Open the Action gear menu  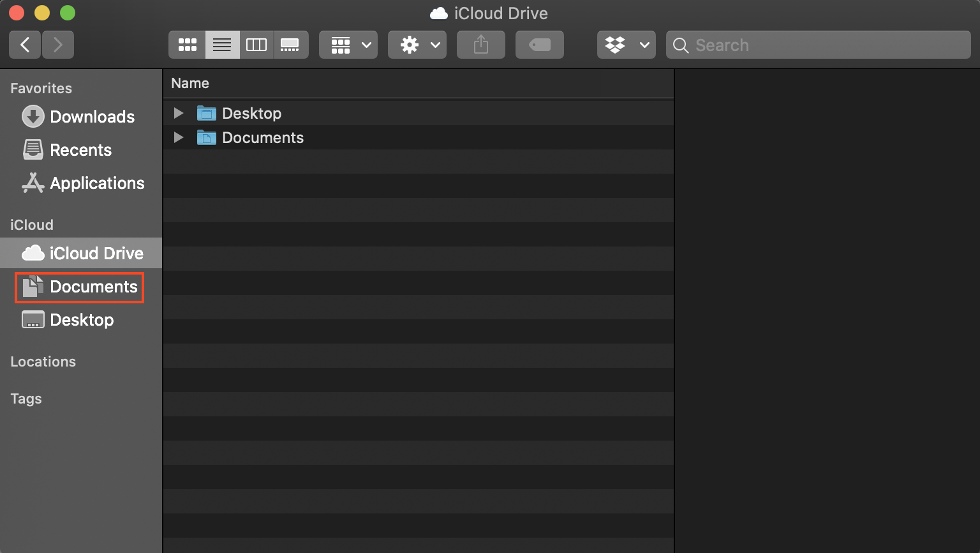417,45
